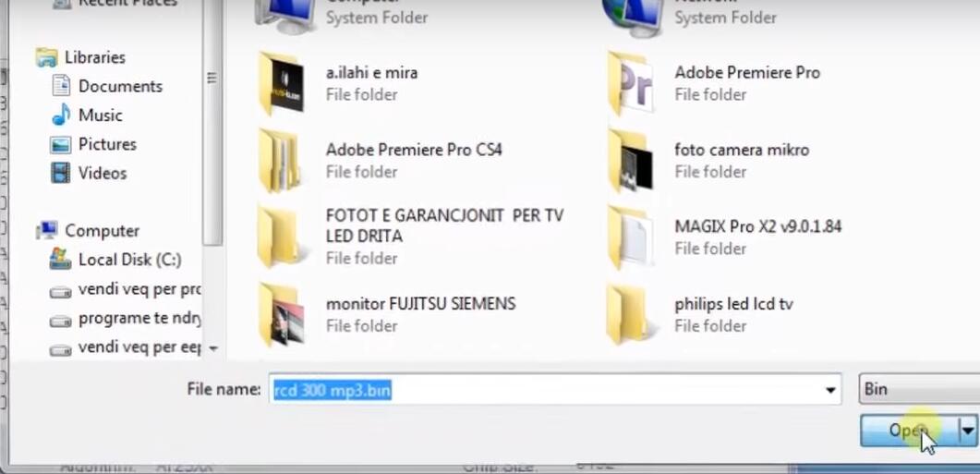Select 'programe te ndry' drive label
Viewport: 980px width, 474px height.
click(140, 319)
